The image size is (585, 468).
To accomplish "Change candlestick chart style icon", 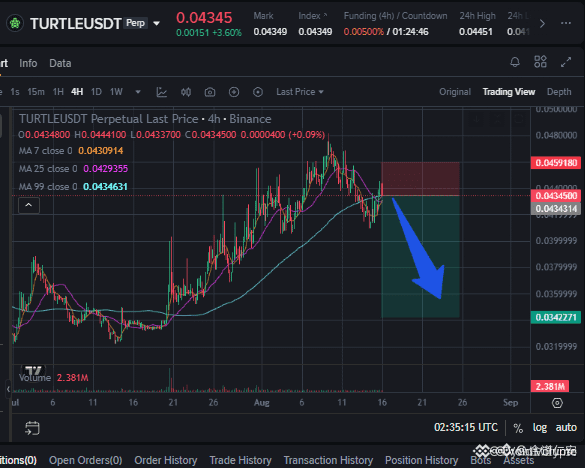I will click(186, 92).
